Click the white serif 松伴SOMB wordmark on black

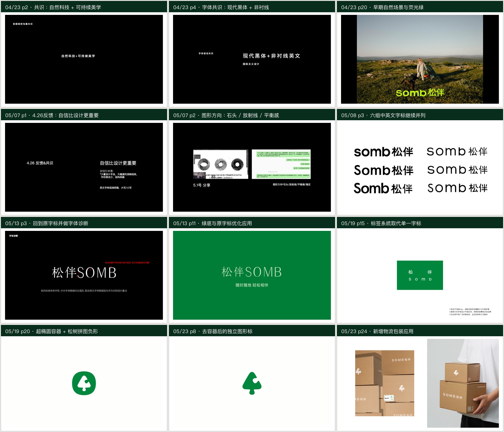84,272
